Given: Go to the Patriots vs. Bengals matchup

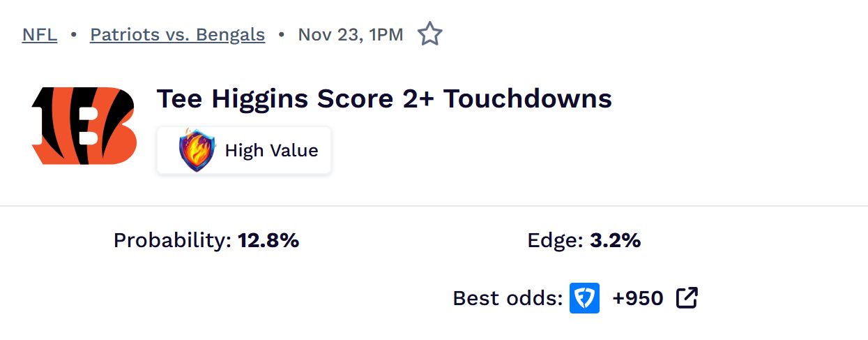Looking at the screenshot, I should [177, 34].
